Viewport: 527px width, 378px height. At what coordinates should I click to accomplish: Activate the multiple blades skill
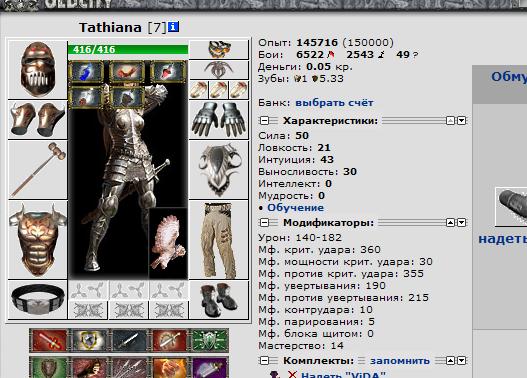tap(129, 367)
